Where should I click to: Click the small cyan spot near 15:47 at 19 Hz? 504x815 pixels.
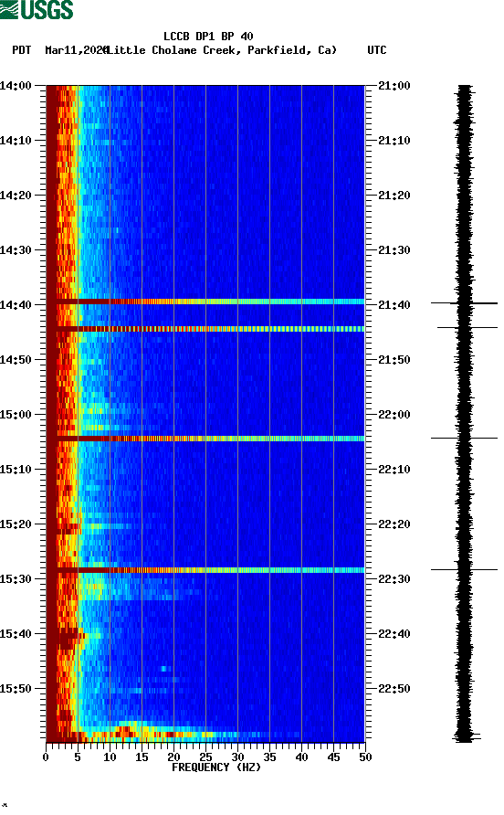coord(165,669)
